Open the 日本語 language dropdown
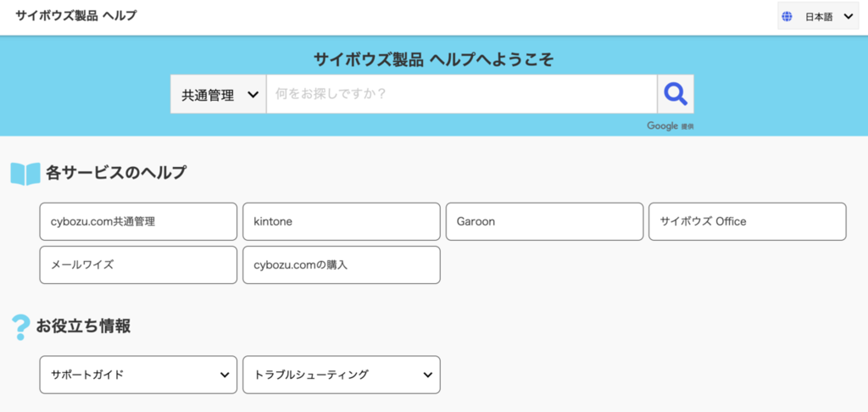 point(818,17)
